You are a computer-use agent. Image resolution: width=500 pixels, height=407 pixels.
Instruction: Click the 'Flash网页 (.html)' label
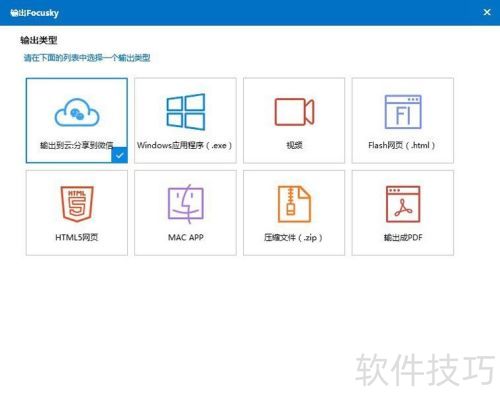[x=402, y=145]
